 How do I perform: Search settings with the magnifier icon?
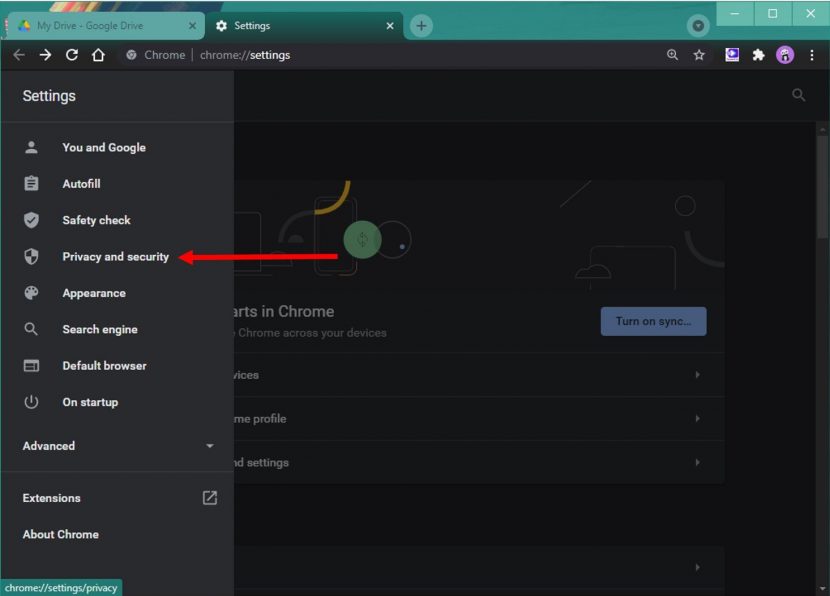click(799, 95)
